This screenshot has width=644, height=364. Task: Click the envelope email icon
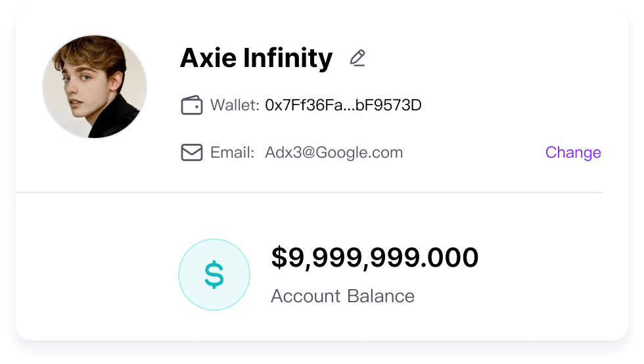(192, 152)
